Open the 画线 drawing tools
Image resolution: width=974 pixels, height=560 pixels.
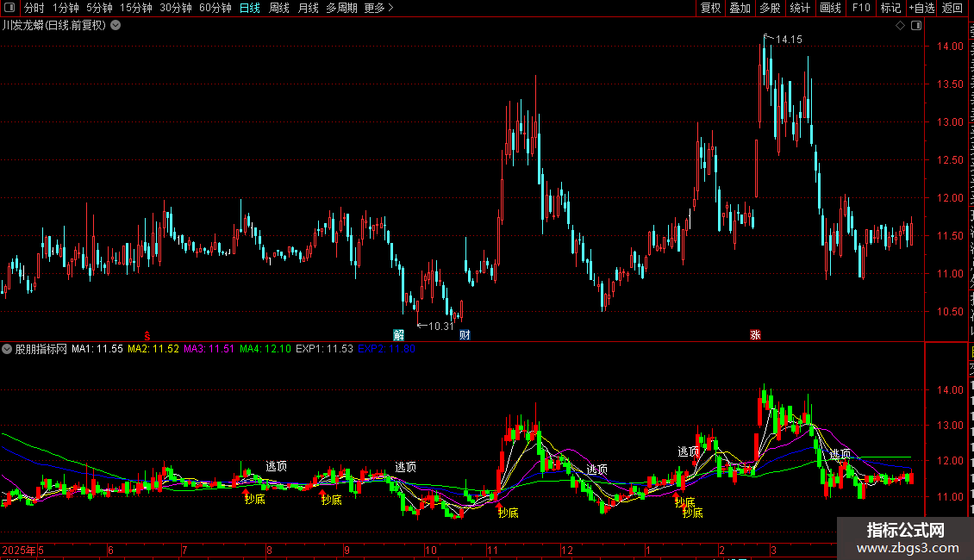pos(831,8)
